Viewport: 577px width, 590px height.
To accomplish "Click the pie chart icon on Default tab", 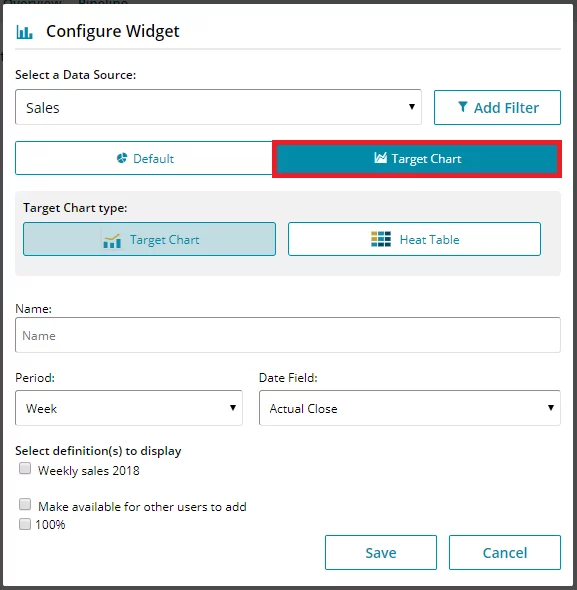I will [x=122, y=158].
